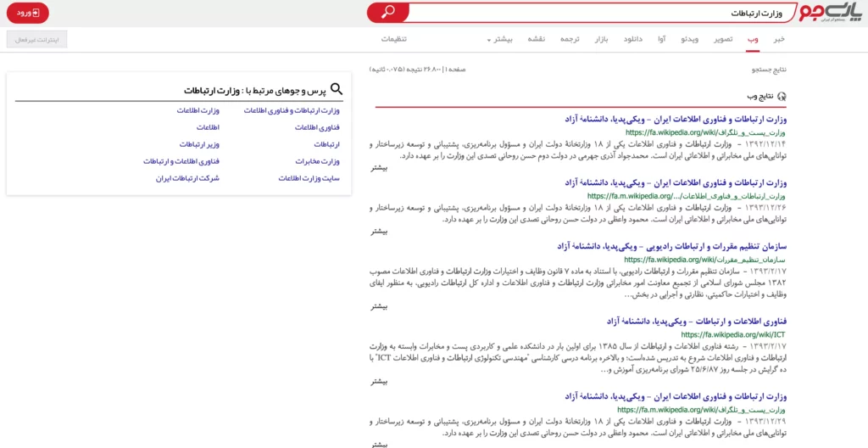This screenshot has height=448, width=868.
Task: Click related search ارتباطات
Action: 326,144
